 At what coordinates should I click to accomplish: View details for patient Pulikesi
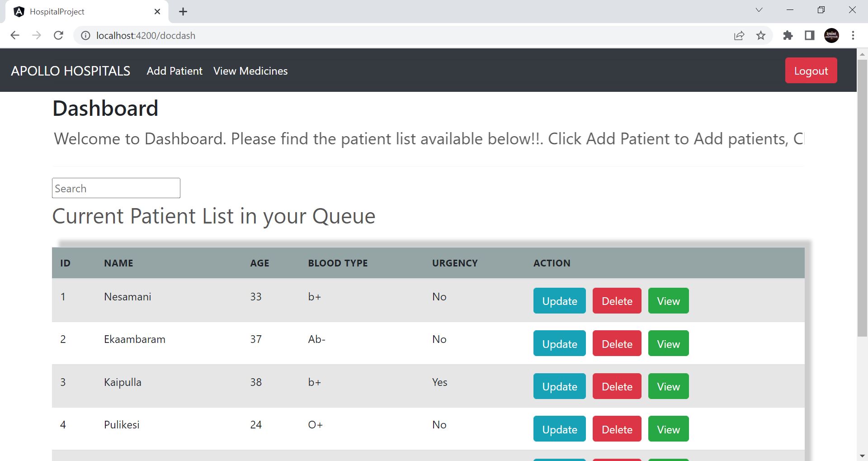click(668, 429)
